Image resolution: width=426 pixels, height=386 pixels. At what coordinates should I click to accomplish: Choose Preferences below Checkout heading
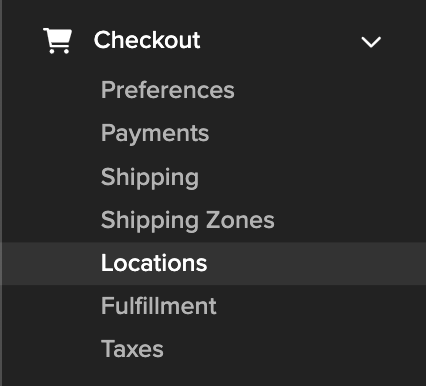pos(168,90)
